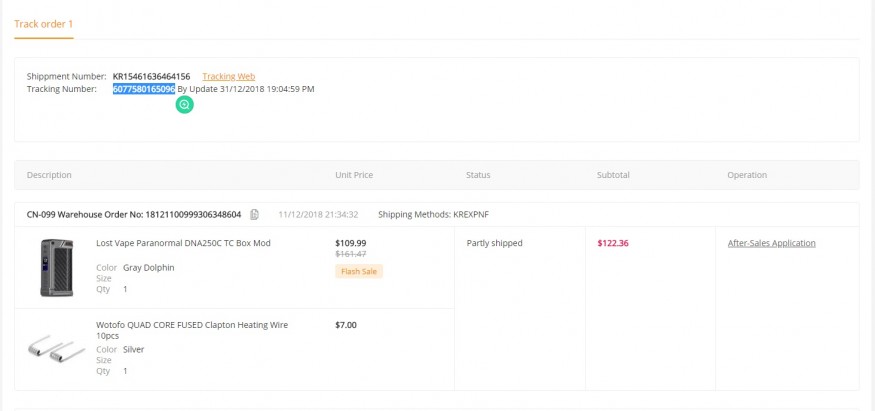This screenshot has height=411, width=875.
Task: Click the Unit Price column header
Action: coord(354,175)
